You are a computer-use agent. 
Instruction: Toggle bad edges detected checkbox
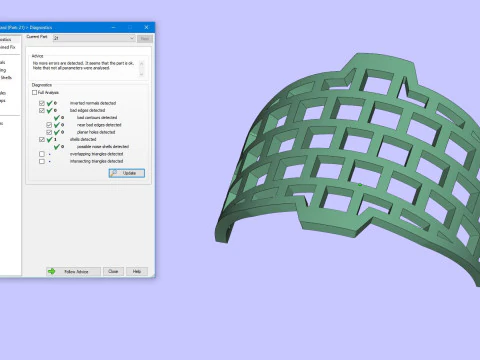point(42,110)
